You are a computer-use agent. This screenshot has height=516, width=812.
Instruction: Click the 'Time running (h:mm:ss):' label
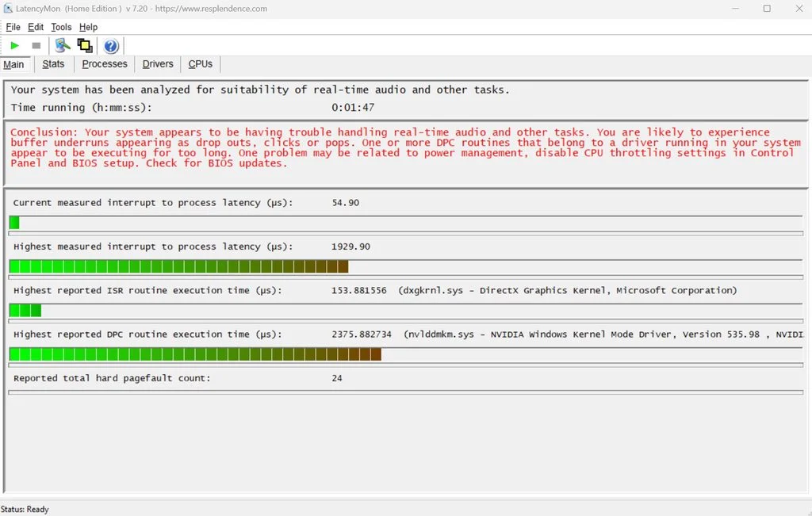pos(82,108)
